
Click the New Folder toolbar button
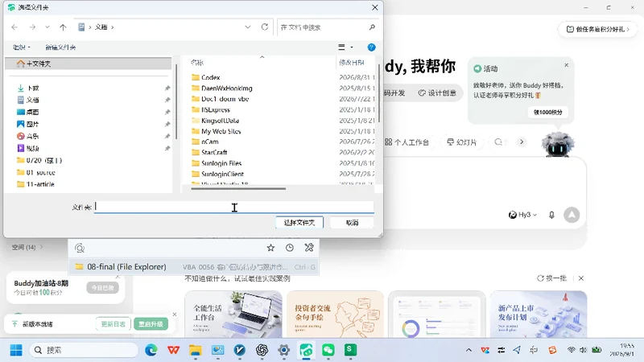click(x=60, y=47)
